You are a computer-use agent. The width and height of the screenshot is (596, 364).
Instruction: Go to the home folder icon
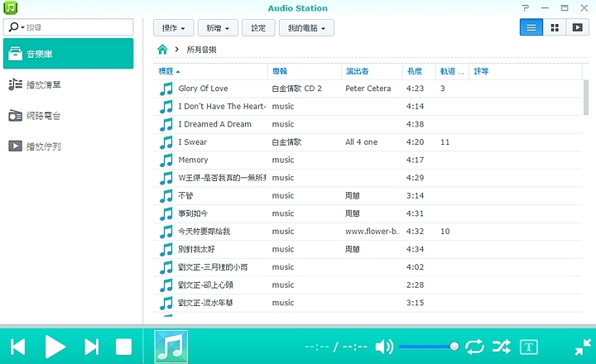click(x=163, y=50)
